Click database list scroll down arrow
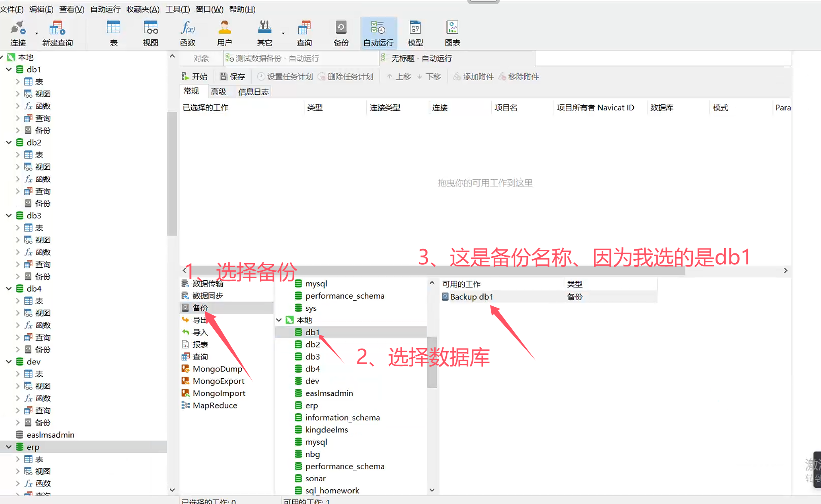Viewport: 821px width, 504px height. pyautogui.click(x=432, y=490)
